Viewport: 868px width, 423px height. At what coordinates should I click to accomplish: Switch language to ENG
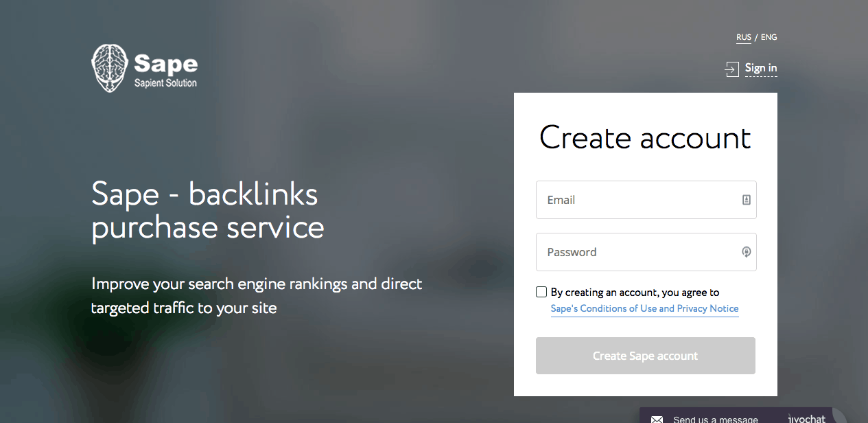(x=769, y=37)
